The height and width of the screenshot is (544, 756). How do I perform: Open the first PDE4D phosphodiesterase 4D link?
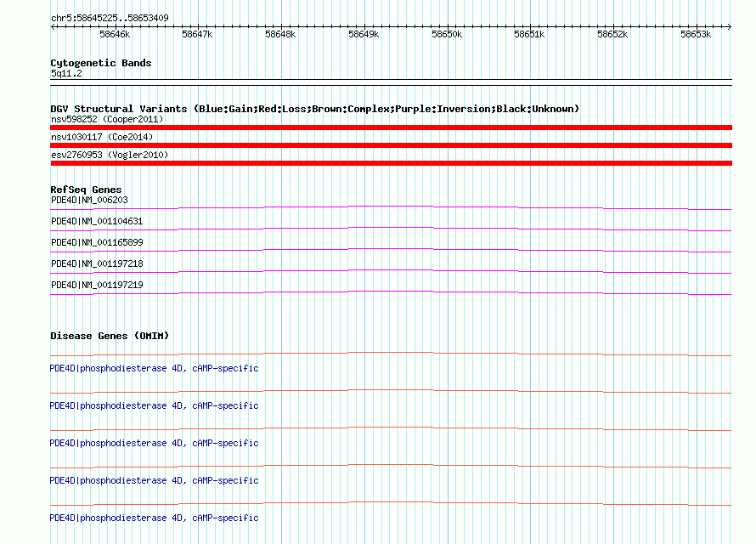pos(154,368)
